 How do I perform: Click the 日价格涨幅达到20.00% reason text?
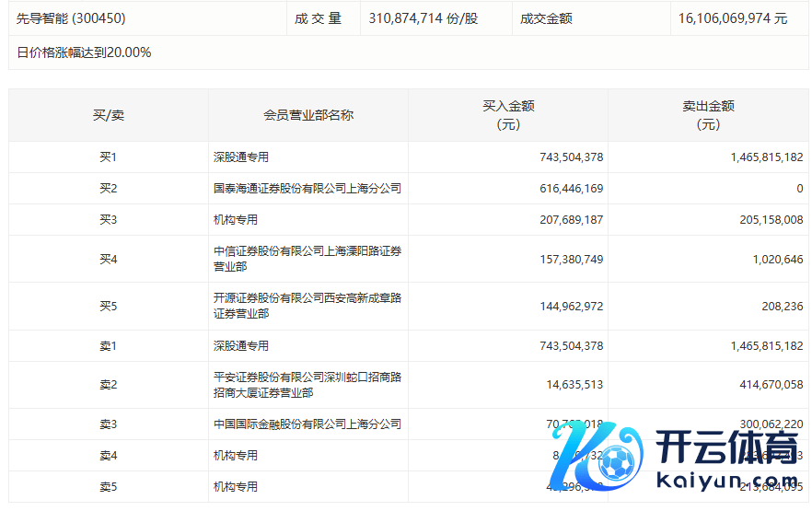point(84,52)
